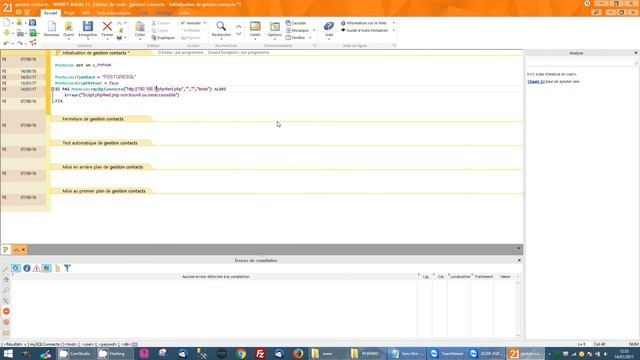Image resolution: width=640 pixels, height=360 pixels.
Task: Open the Mosaïque dropdown arrow
Action: tap(314, 31)
